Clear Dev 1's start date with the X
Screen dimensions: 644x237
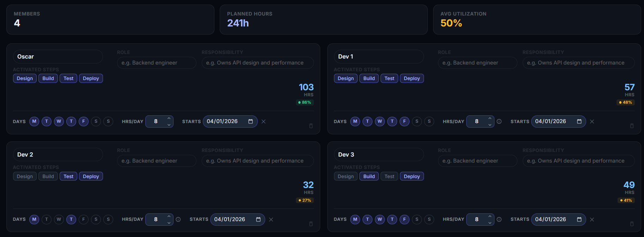click(592, 122)
